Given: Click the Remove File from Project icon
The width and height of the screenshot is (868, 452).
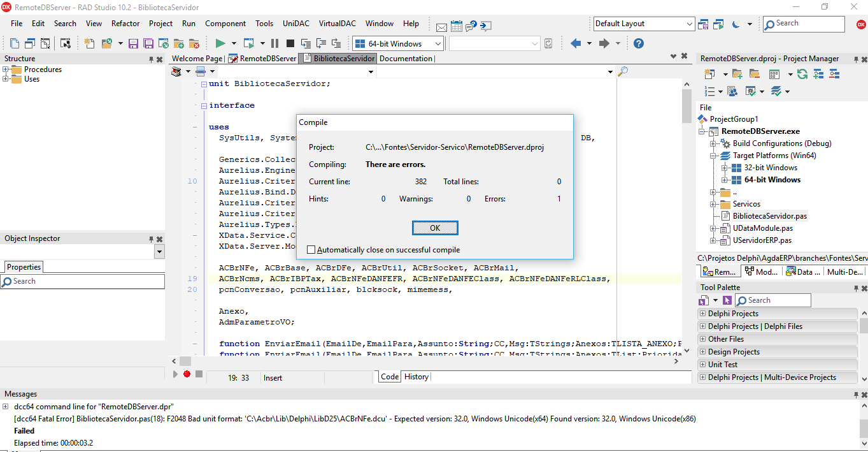Looking at the screenshot, I should (x=194, y=43).
